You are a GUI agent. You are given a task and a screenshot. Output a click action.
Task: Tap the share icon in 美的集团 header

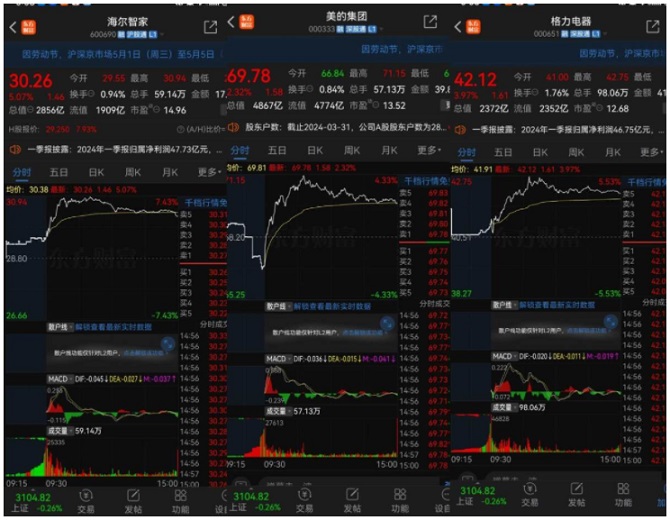point(430,22)
